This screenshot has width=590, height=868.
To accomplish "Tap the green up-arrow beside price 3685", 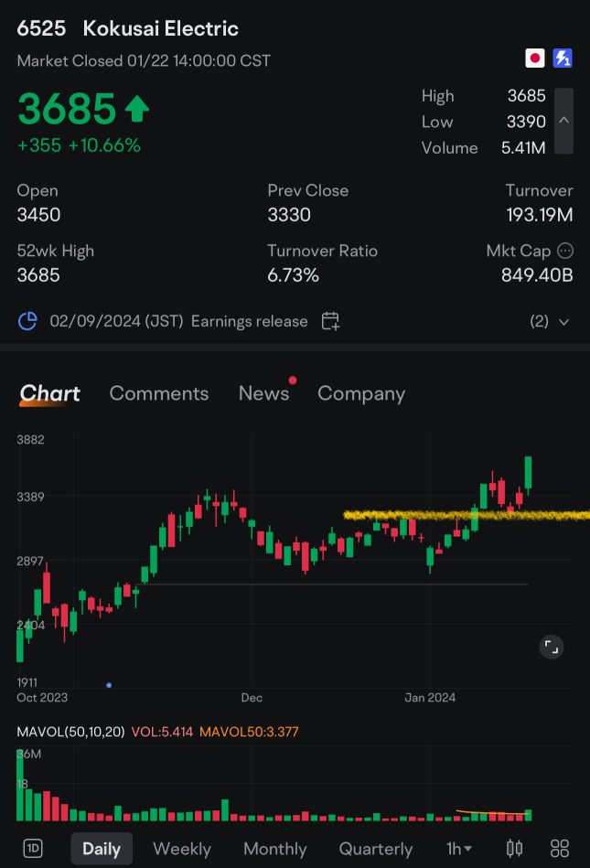I will pos(136,109).
